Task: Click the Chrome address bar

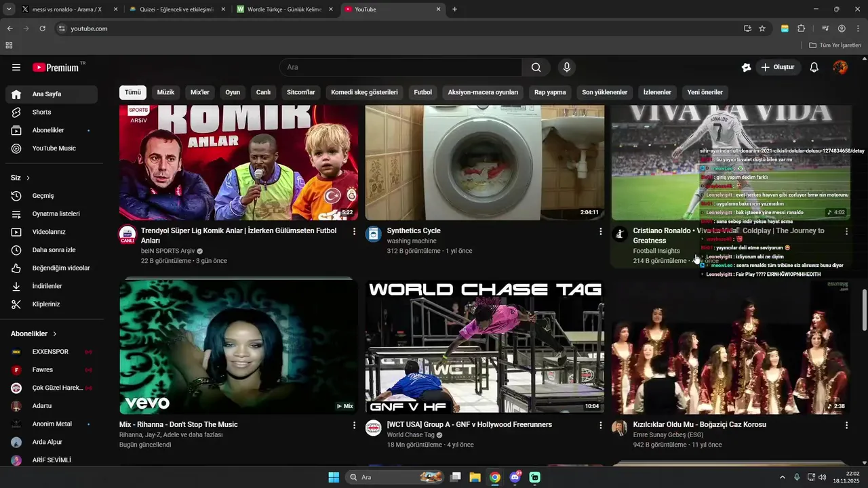Action: [x=400, y=28]
